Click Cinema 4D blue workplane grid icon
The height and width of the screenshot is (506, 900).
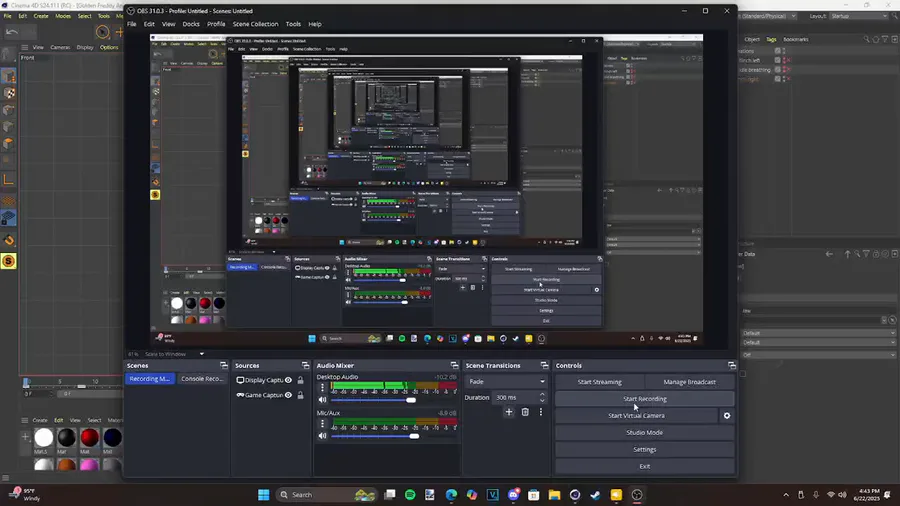pyautogui.click(x=9, y=218)
